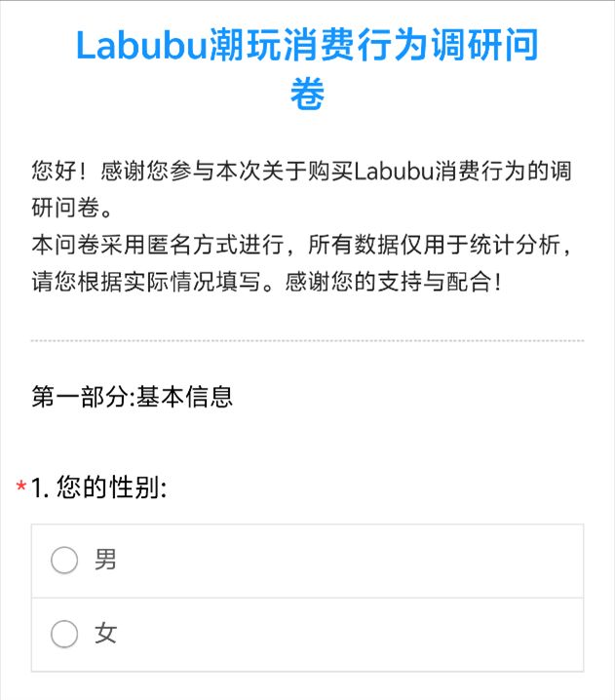This screenshot has height=700, width=615.
Task: Click the 卷 character on title's second line
Action: pos(307,96)
